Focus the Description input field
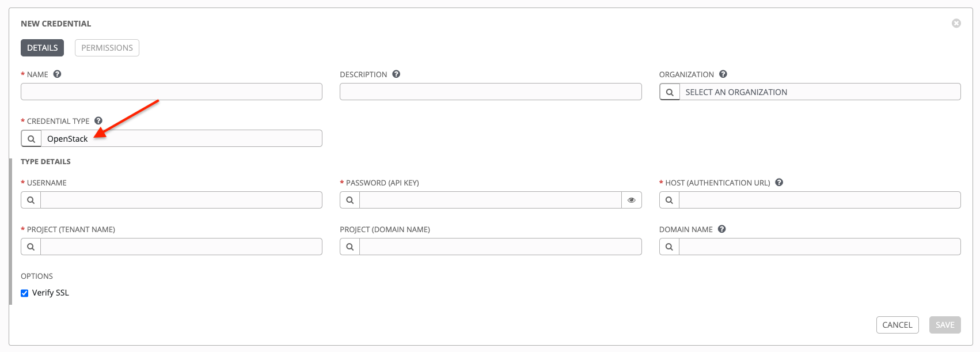Image resolution: width=980 pixels, height=352 pixels. pos(491,92)
